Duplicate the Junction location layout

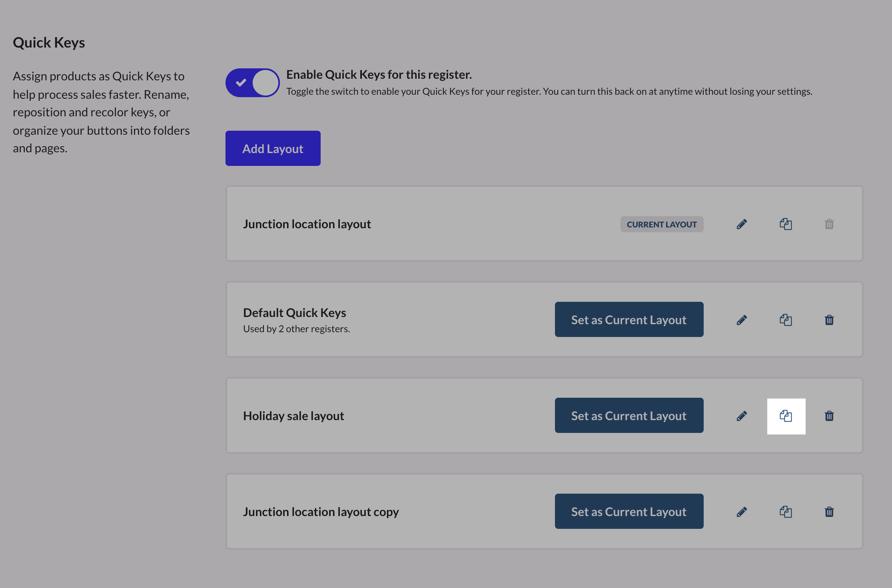[x=786, y=224]
